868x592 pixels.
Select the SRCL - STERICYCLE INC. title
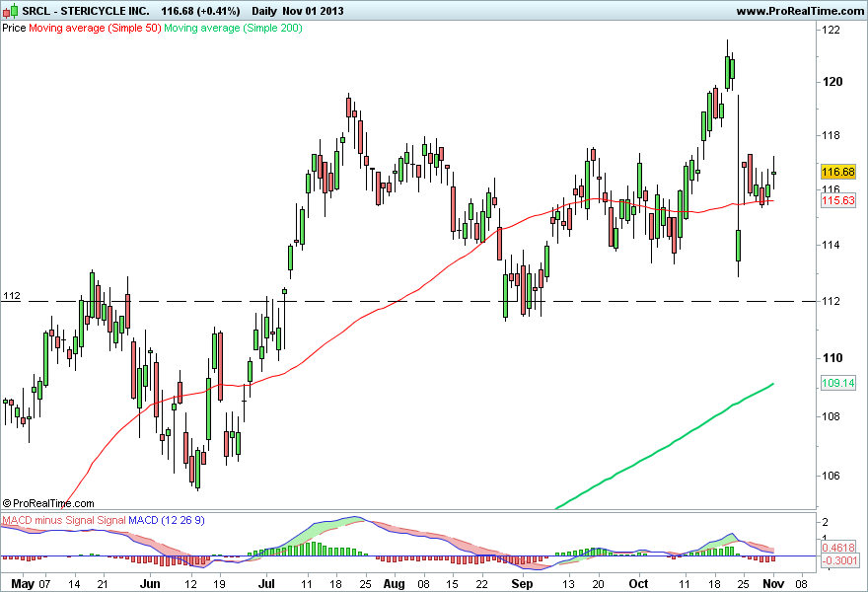[86, 11]
